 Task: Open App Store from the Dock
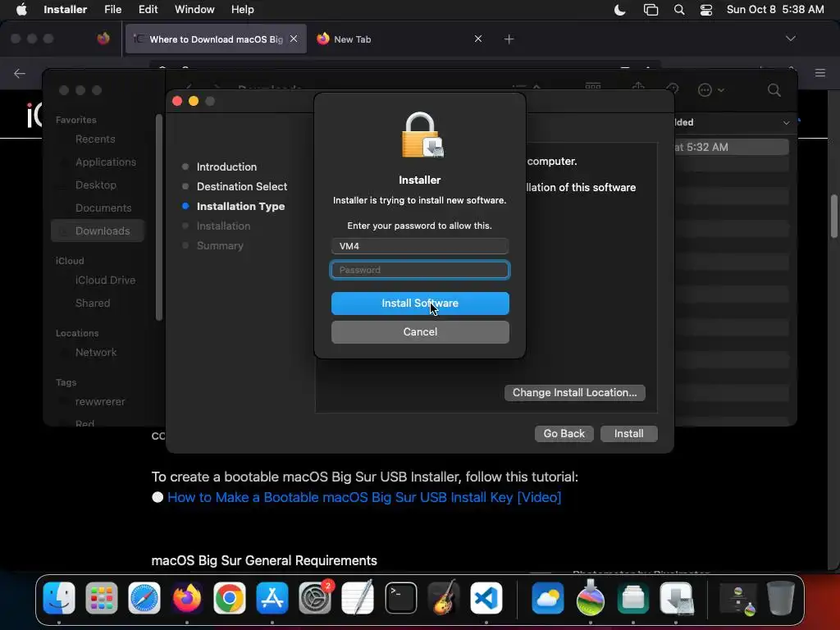point(272,598)
